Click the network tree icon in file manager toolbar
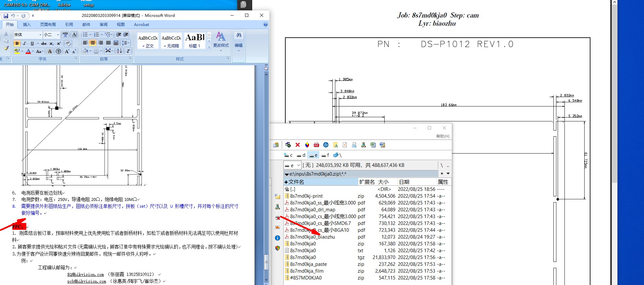 coord(364,145)
